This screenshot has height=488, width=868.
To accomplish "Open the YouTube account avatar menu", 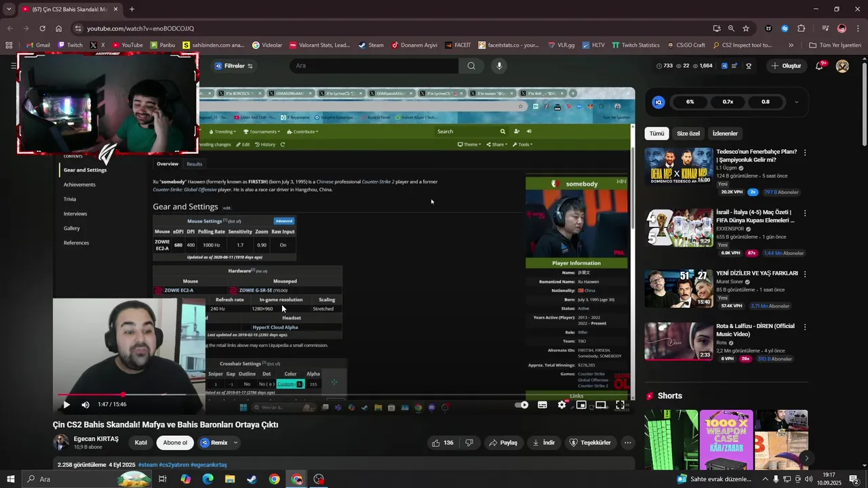I will point(842,66).
